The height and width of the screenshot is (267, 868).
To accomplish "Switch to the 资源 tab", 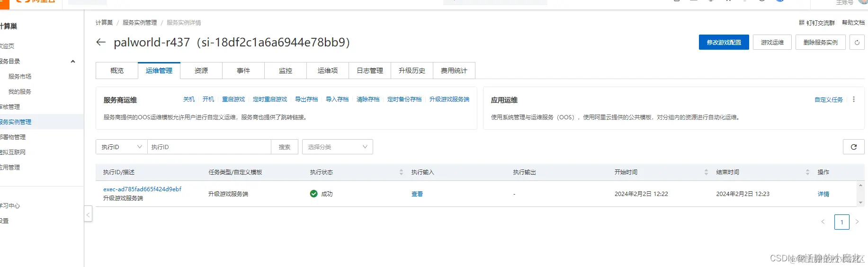I will [201, 71].
